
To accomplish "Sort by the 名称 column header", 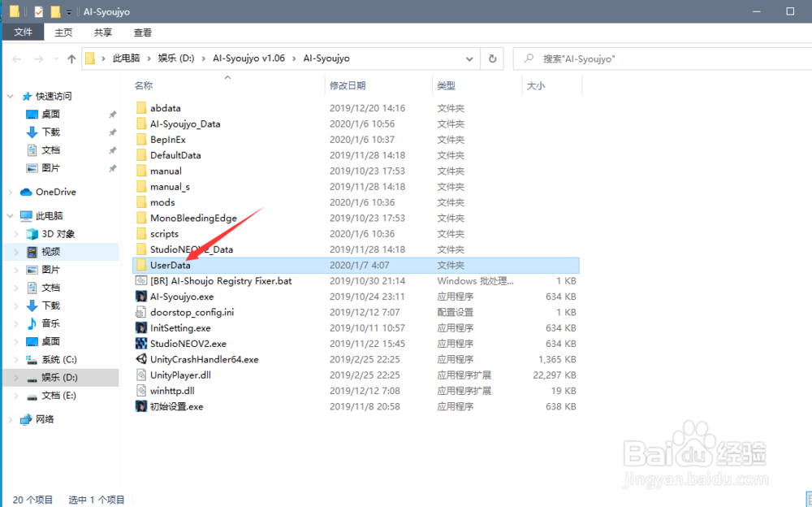I will coord(144,85).
